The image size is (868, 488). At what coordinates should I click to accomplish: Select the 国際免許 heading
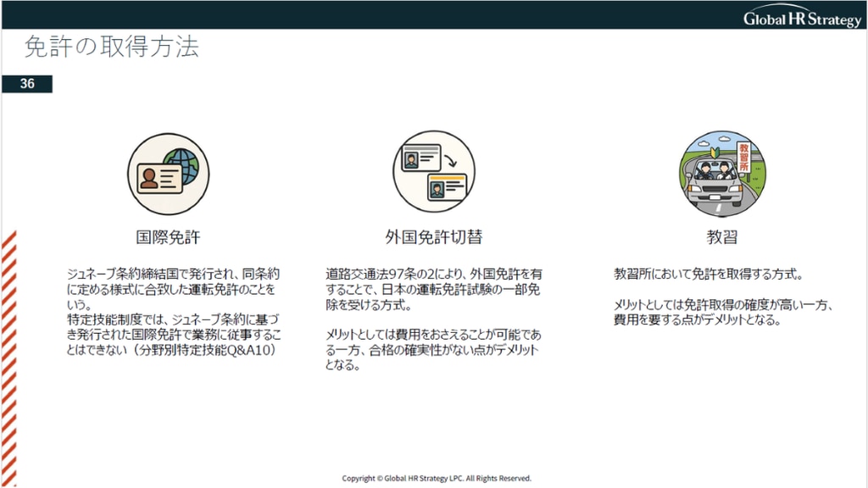pyautogui.click(x=168, y=236)
